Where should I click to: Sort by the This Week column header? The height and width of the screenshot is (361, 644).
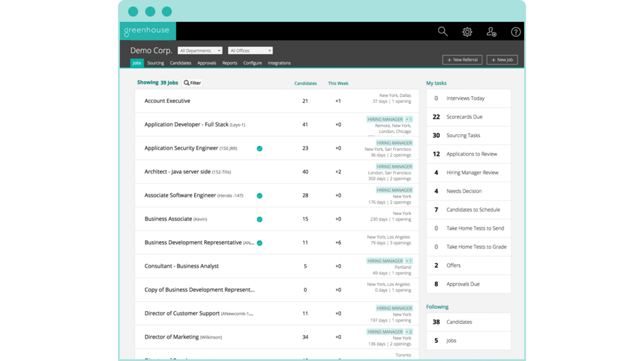tap(338, 83)
